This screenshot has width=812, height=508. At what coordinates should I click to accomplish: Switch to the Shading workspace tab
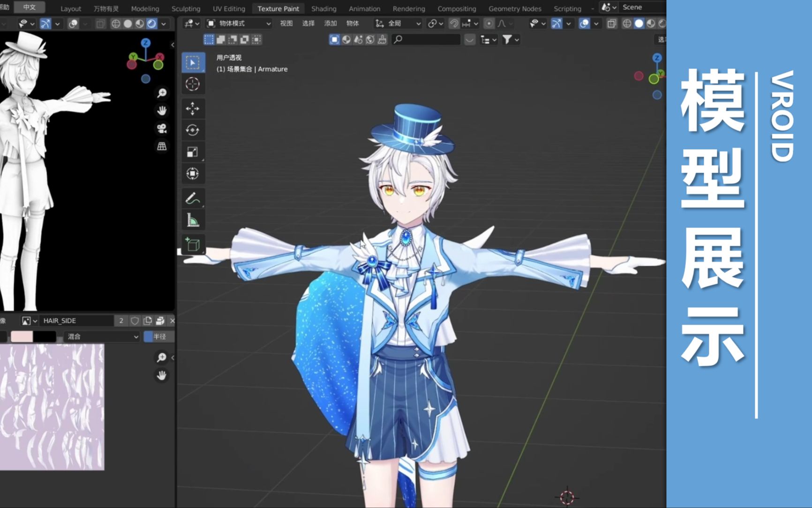pos(323,8)
